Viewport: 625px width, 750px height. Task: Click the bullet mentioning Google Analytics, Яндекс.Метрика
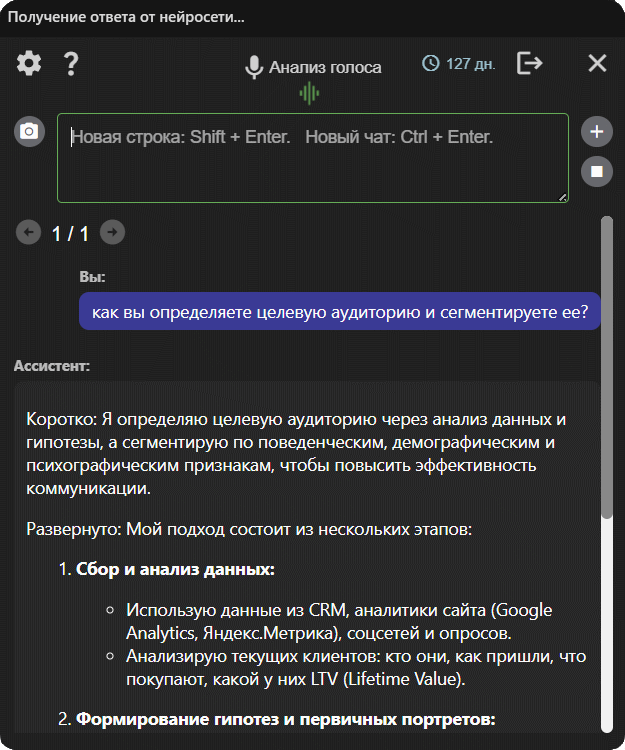pyautogui.click(x=339, y=621)
